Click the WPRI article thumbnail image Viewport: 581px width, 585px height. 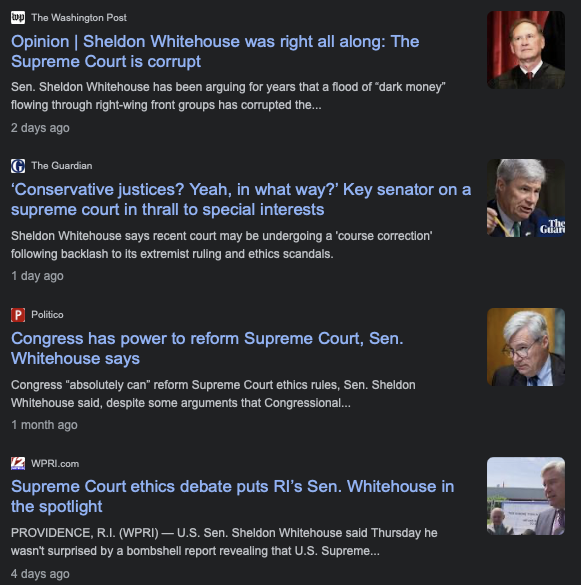[526, 496]
